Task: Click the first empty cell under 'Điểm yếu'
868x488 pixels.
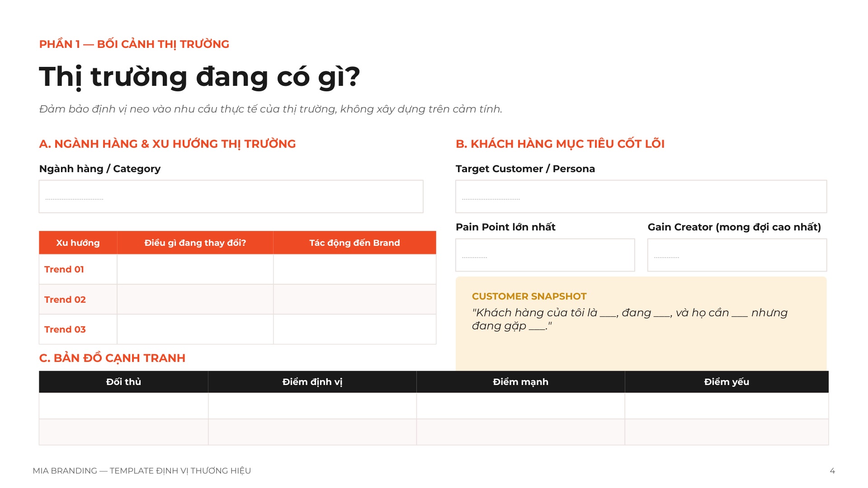Action: (727, 406)
